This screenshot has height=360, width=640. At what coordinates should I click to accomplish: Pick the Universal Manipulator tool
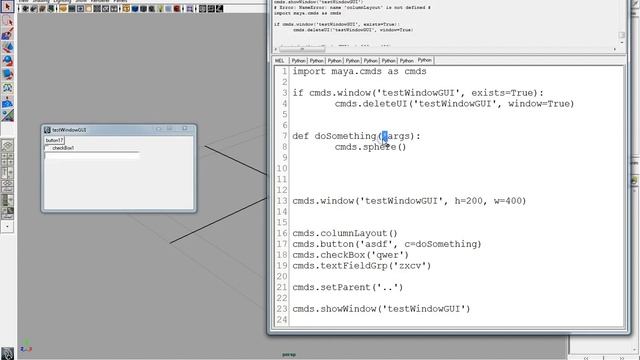click(7, 87)
